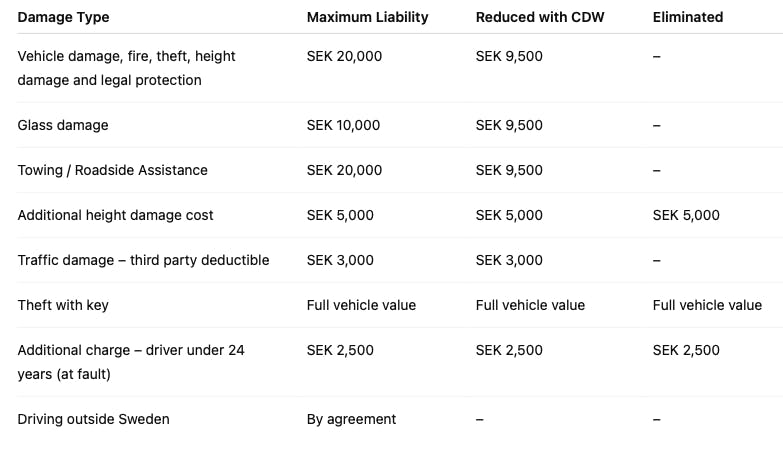The height and width of the screenshot is (451, 783).
Task: Click Maximum Liability value for Towing row
Action: point(344,170)
